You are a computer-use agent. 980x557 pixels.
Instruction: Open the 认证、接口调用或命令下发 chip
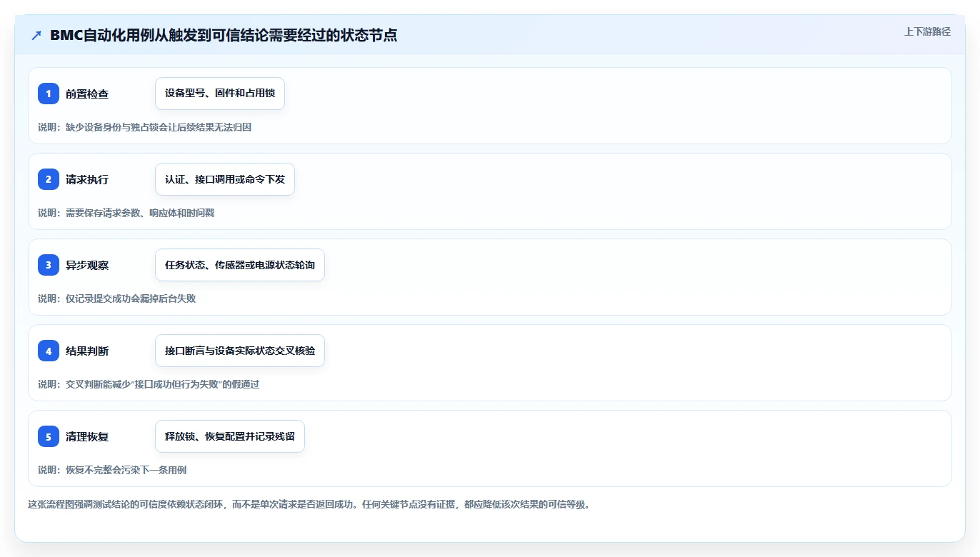[x=225, y=179]
